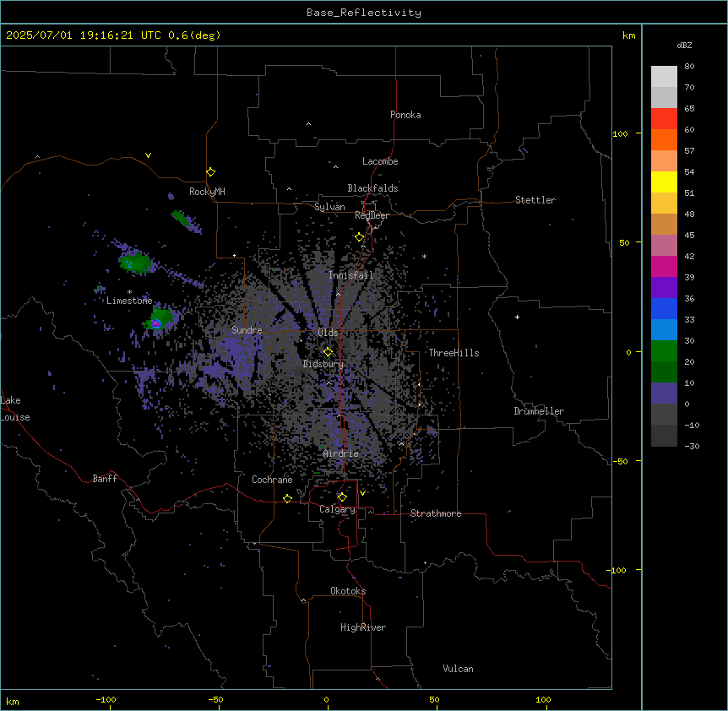Image resolution: width=728 pixels, height=711 pixels.
Task: Click the yellow diamond marker below Cochrane
Action: (x=287, y=498)
